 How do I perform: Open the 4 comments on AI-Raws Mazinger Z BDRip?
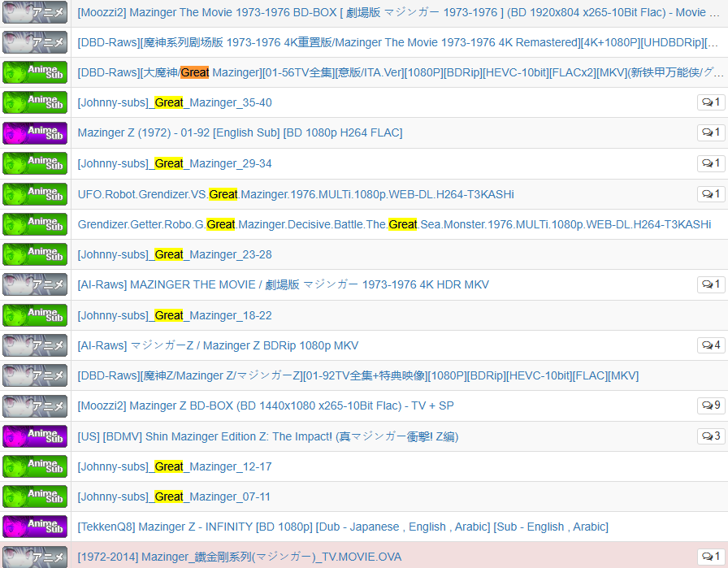pos(711,345)
